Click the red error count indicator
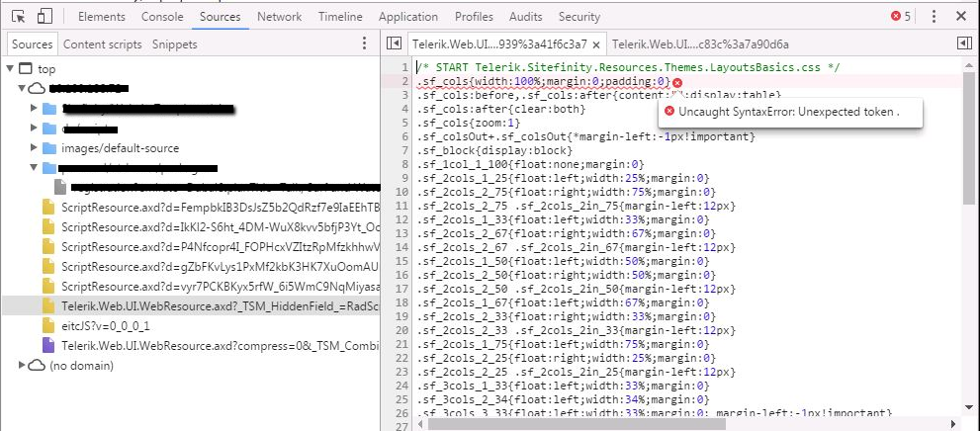This screenshot has width=980, height=431. coord(900,17)
